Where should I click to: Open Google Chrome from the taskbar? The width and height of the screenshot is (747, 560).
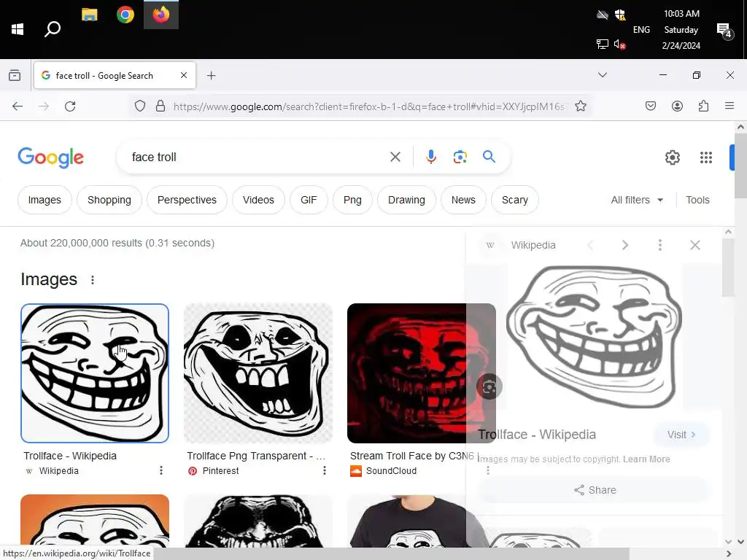(125, 15)
